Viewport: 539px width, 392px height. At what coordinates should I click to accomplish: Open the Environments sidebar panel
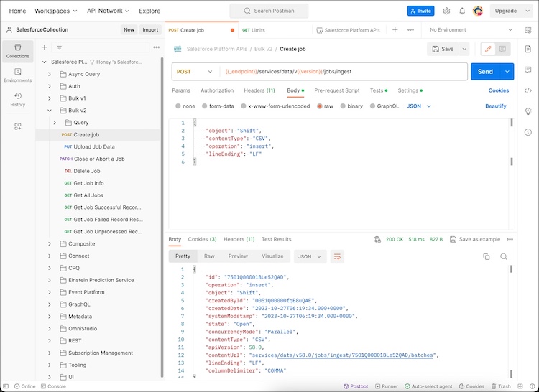point(17,75)
